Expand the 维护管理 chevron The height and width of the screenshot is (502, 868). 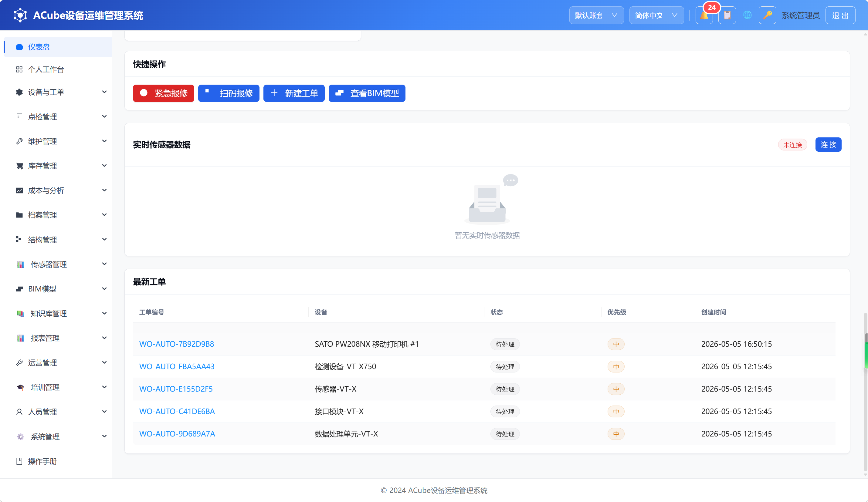pos(104,141)
